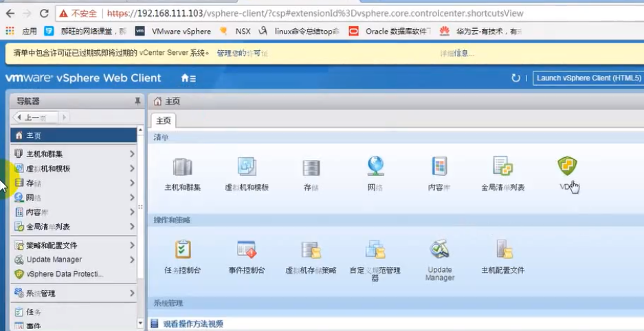Click the browser address bar URL
This screenshot has width=644, height=331.
[x=315, y=14]
